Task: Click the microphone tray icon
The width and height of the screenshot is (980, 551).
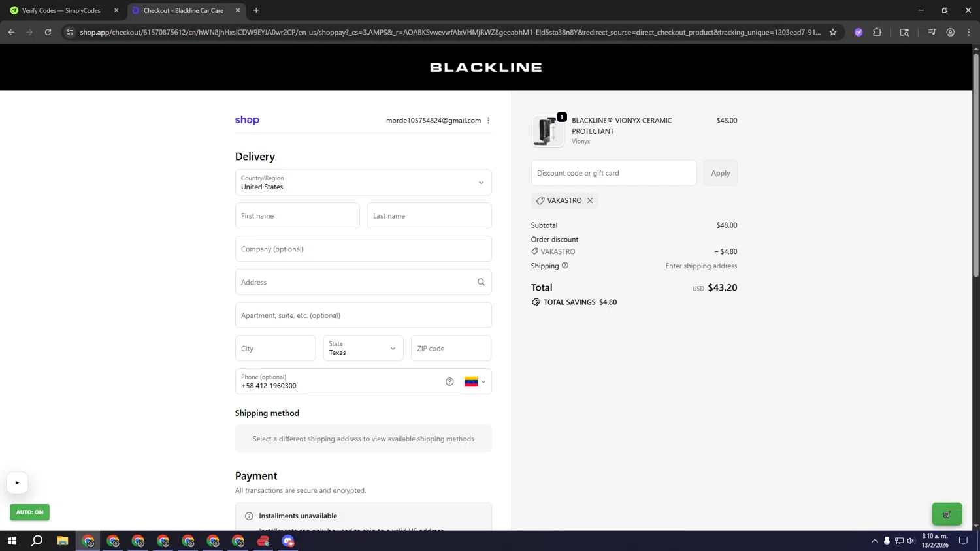Action: 887,541
